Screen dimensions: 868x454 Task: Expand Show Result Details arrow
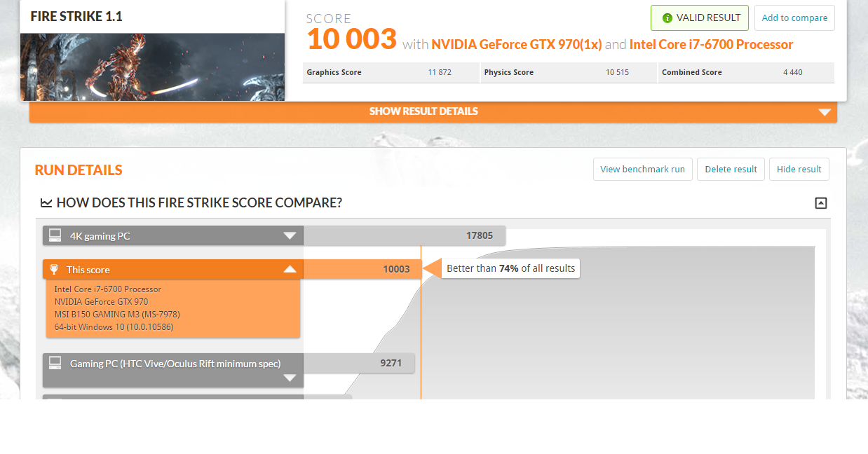pyautogui.click(x=825, y=112)
